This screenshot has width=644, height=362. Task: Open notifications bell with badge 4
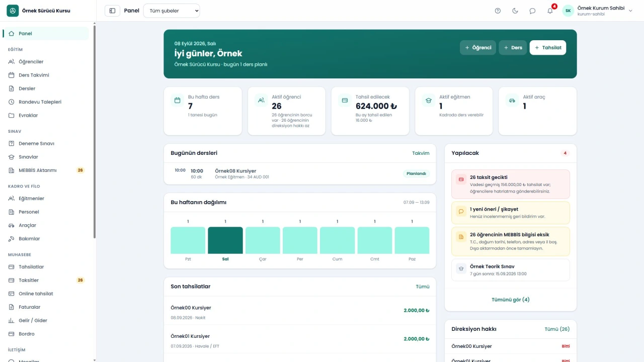pos(550,11)
